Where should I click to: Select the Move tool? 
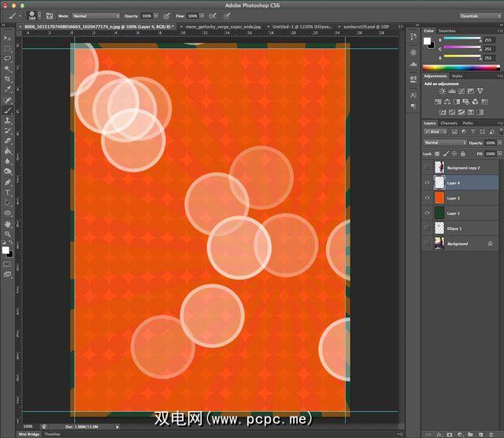coord(8,37)
